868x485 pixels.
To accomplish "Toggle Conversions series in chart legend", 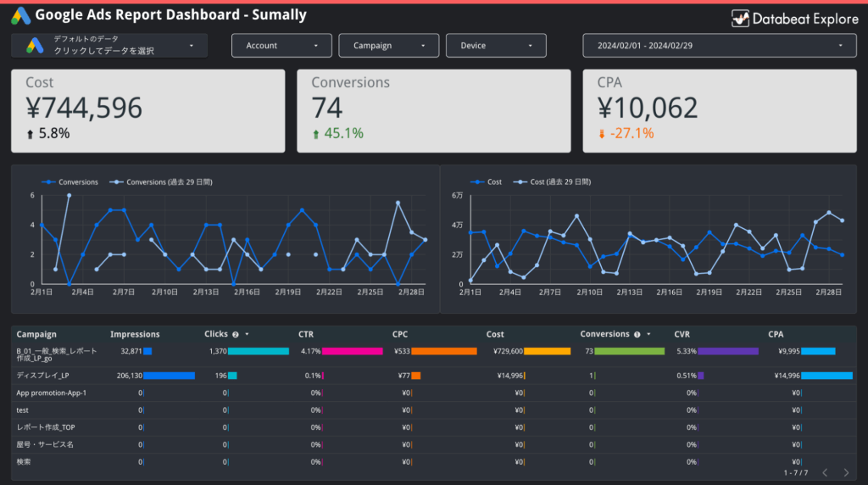I will pos(70,181).
